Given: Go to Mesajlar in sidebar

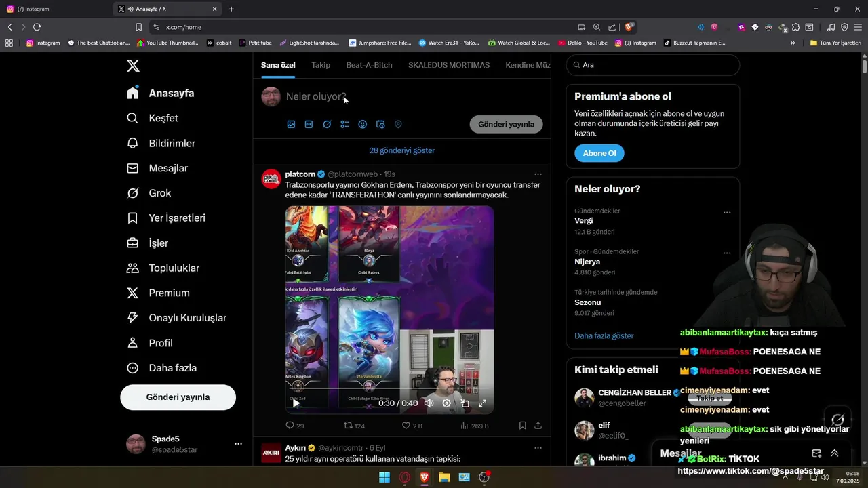Looking at the screenshot, I should coord(157,168).
